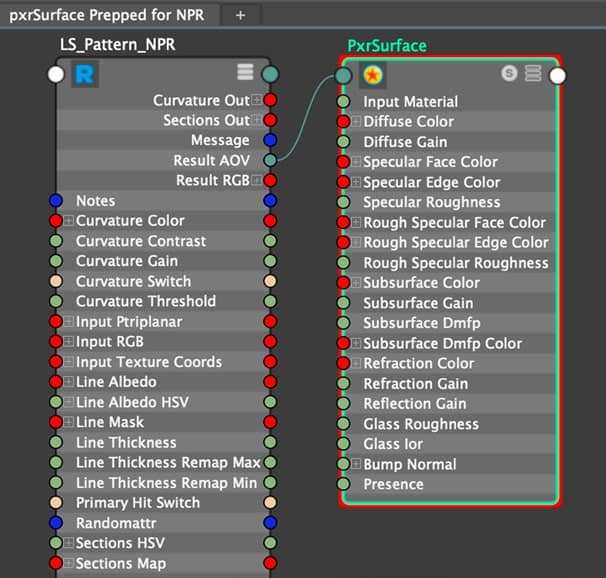Click the Subsurface Color red input port
606x578 pixels.
pyautogui.click(x=343, y=283)
